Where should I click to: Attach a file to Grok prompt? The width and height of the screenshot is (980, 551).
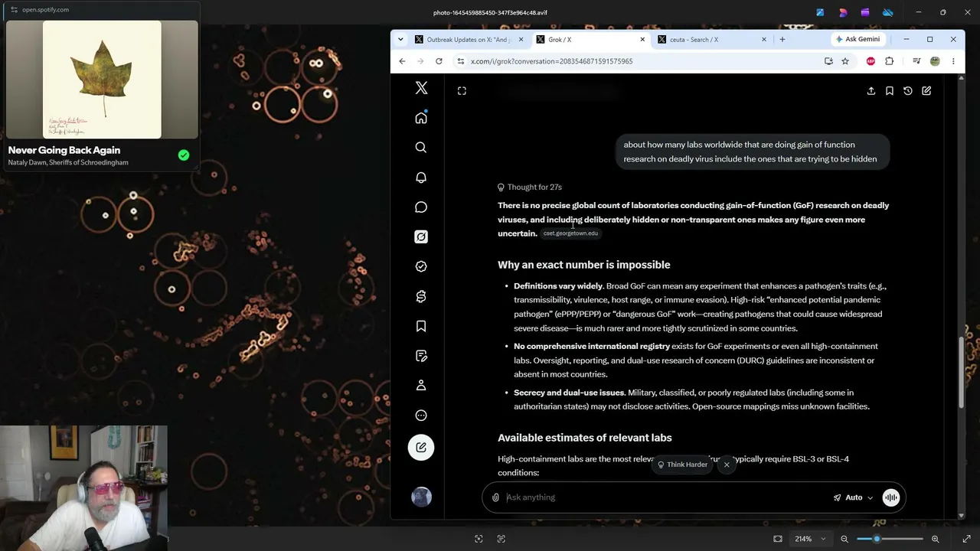point(496,497)
